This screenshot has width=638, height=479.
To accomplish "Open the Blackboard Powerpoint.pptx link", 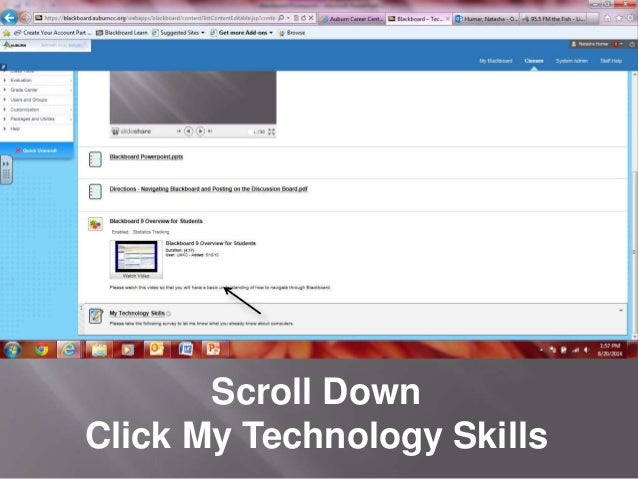I will [x=146, y=157].
